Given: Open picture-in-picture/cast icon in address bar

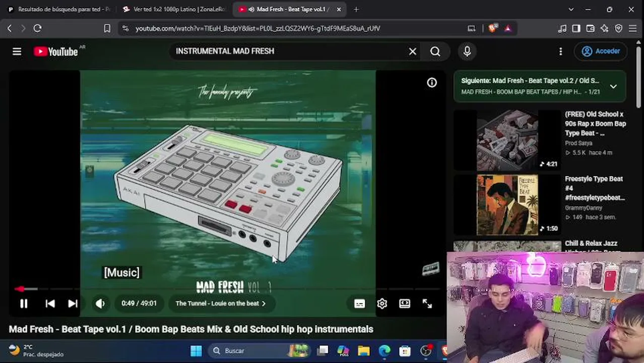Looking at the screenshot, I should 472,28.
